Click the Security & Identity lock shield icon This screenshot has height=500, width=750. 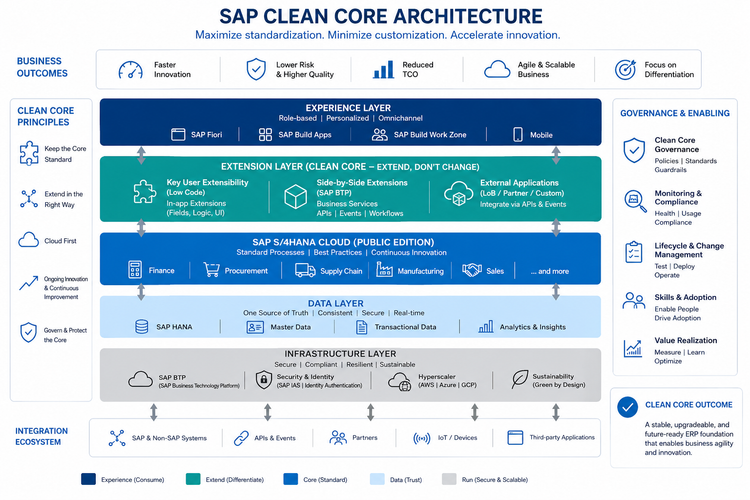pyautogui.click(x=264, y=380)
